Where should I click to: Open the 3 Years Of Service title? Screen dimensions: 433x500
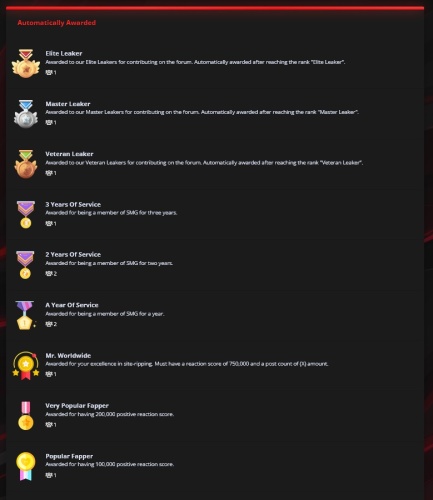(73, 204)
